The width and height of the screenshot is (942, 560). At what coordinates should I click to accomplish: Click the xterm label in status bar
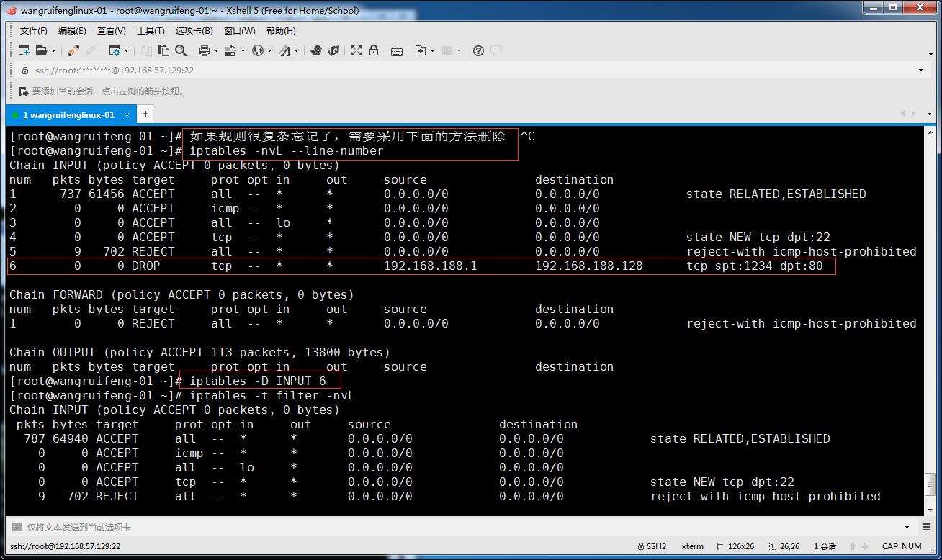(x=692, y=546)
